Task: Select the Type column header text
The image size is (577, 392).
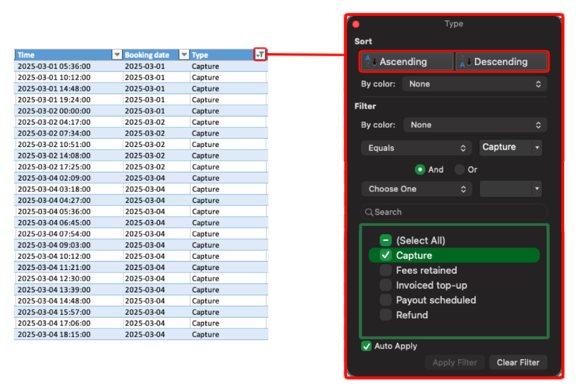Action: point(200,55)
